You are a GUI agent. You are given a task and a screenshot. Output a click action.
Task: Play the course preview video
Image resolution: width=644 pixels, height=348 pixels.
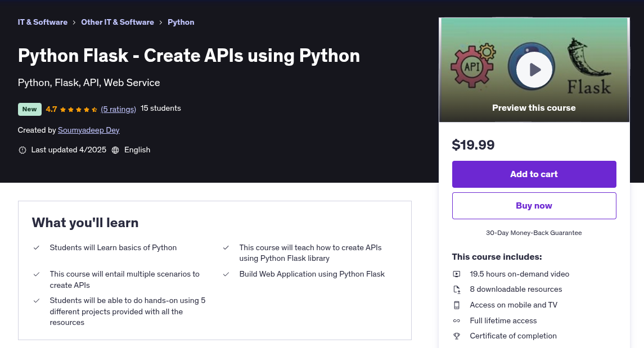[x=534, y=69]
